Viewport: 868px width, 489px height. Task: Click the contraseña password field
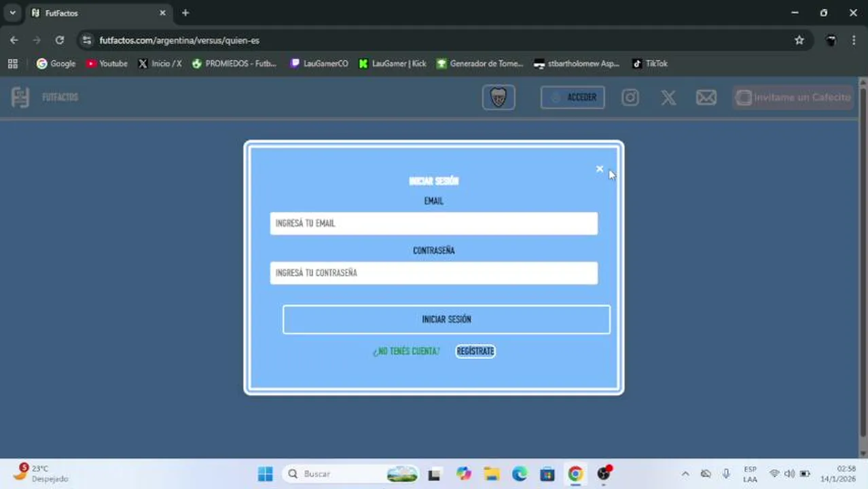[x=433, y=273]
